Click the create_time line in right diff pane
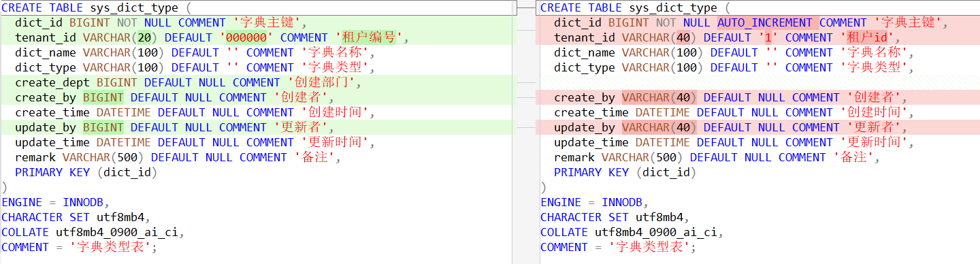Screen dimensions: 980x264 734,112
